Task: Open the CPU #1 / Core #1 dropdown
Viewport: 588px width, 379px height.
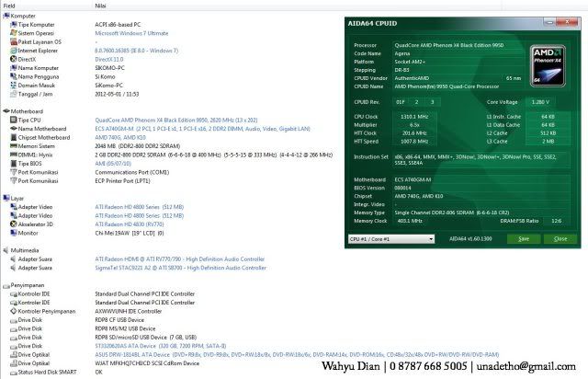Action: click(391, 239)
